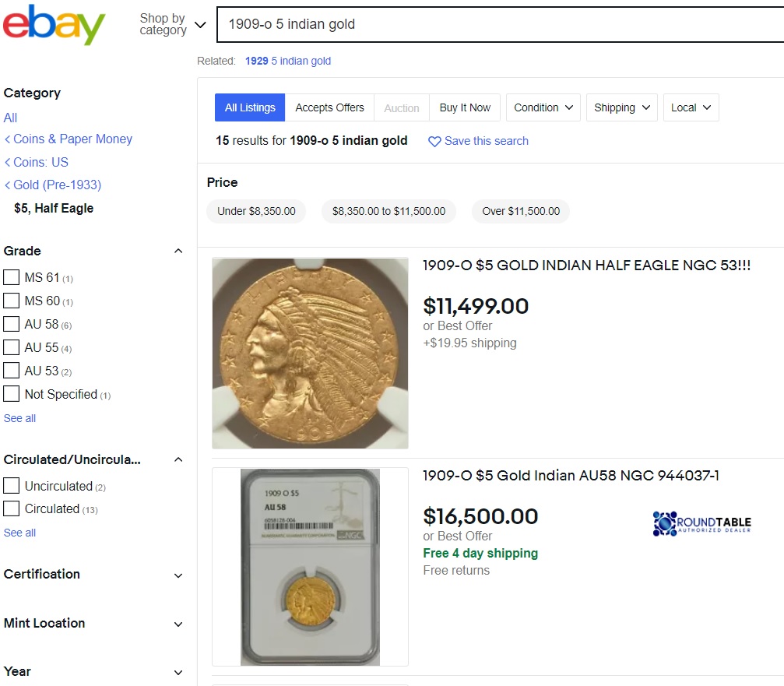Switch to the Buy It Now tab
The height and width of the screenshot is (686, 784).
pyautogui.click(x=465, y=107)
